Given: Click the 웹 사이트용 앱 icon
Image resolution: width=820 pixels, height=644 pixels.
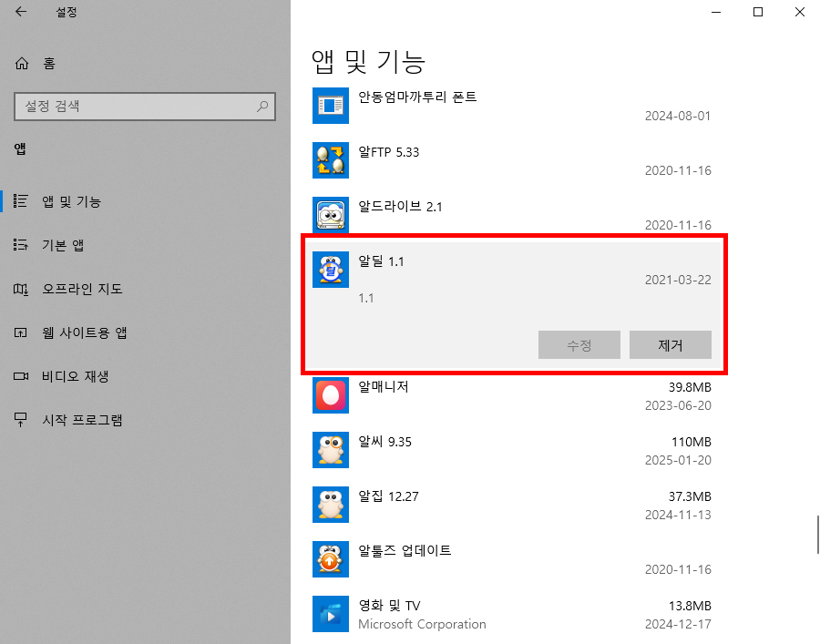Looking at the screenshot, I should pos(20,332).
